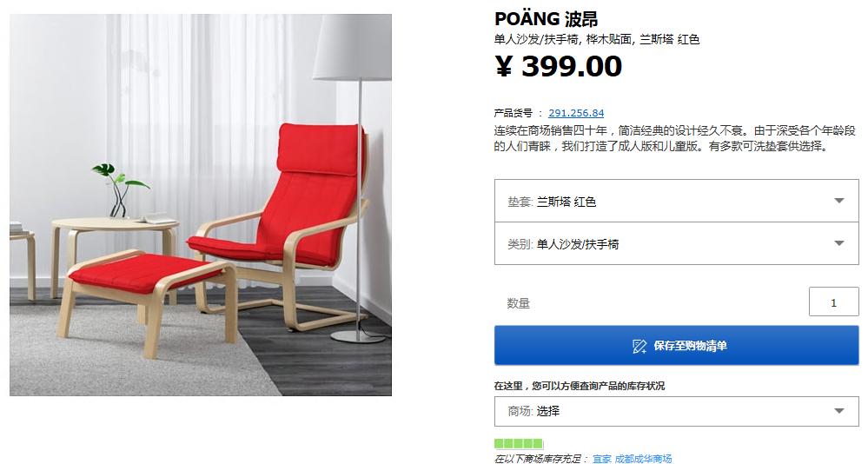
Task: Open the product number 291.256.84 link
Action: coord(576,113)
